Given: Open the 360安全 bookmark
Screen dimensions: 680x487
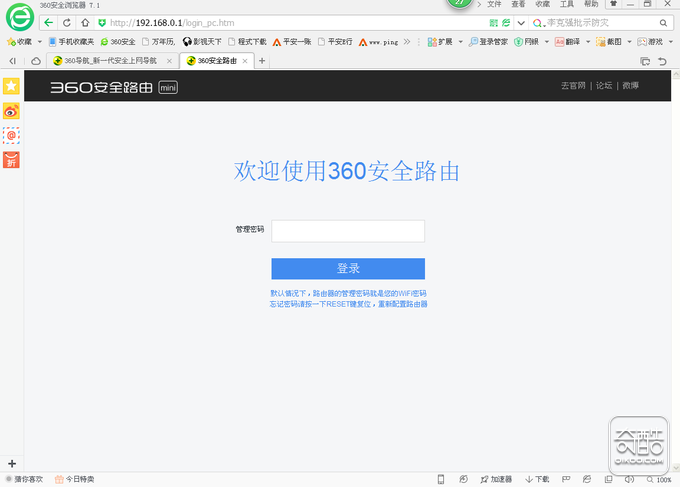Looking at the screenshot, I should pyautogui.click(x=118, y=42).
